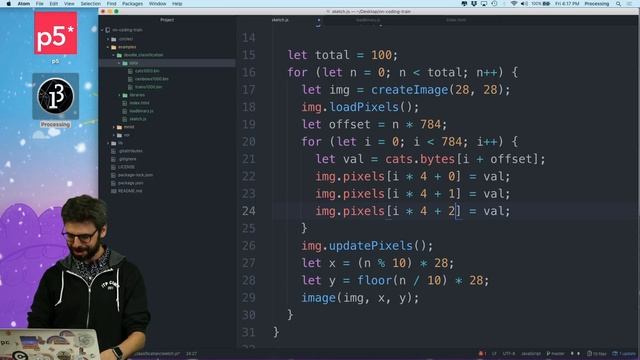640x360 pixels.
Task: Open the Wi-Fi status icon
Action: (513, 4)
